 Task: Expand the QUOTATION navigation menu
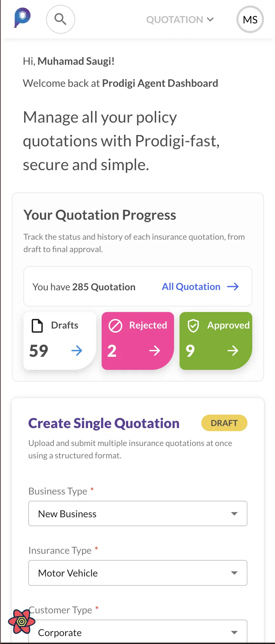pos(180,20)
